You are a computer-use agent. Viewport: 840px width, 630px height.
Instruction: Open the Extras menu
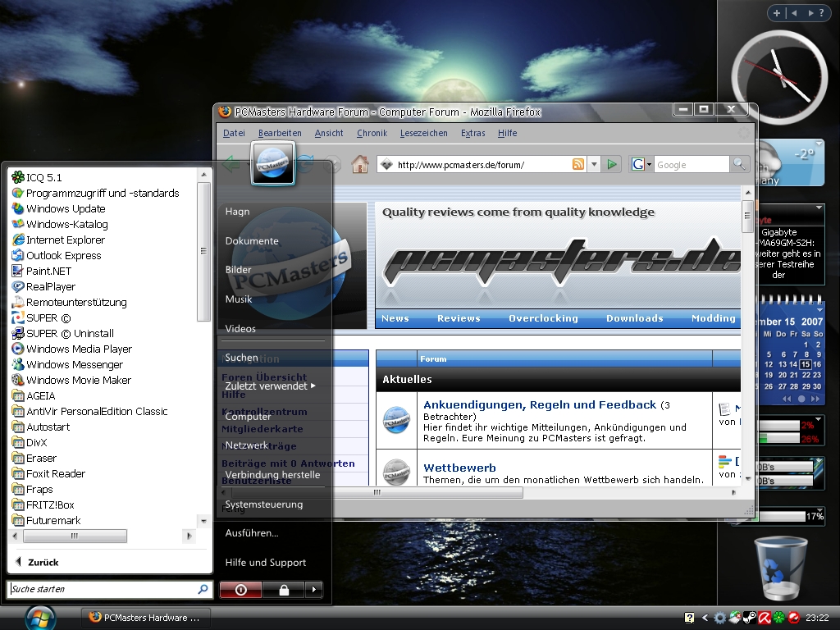[473, 133]
